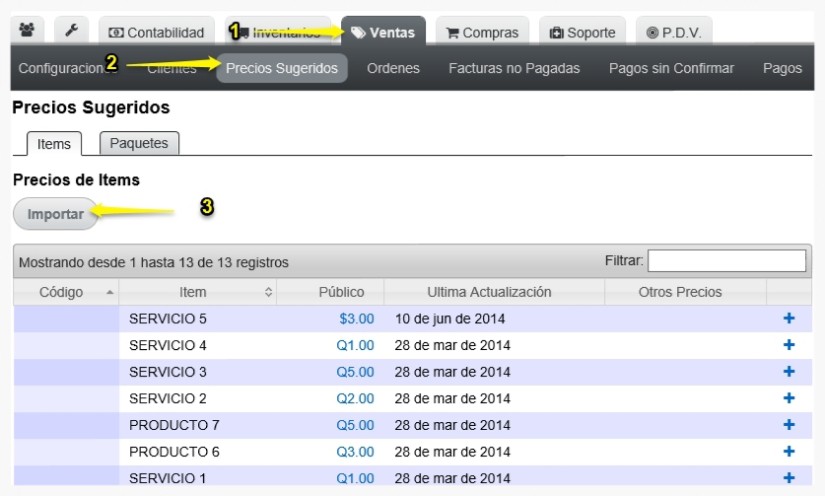This screenshot has width=825, height=496.
Task: Add other price for SERVICIO 1
Action: [789, 478]
